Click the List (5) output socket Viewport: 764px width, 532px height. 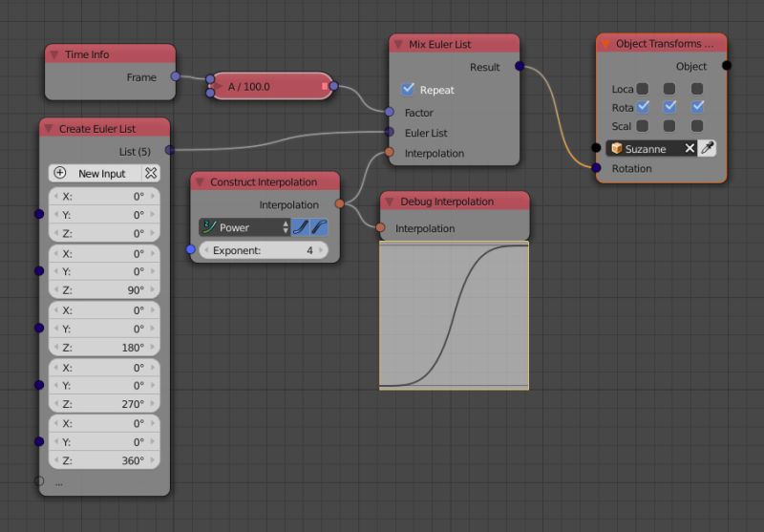pyautogui.click(x=170, y=150)
